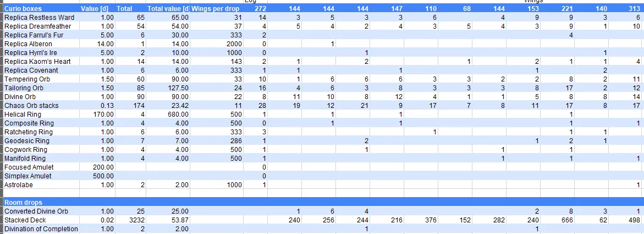The width and height of the screenshot is (644, 234).
Task: Select Chaos Orb stacks log value 28
Action: coord(263,106)
